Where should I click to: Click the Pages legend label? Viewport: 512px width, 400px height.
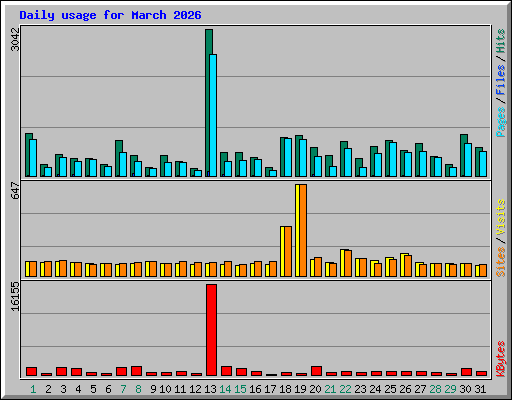click(501, 122)
